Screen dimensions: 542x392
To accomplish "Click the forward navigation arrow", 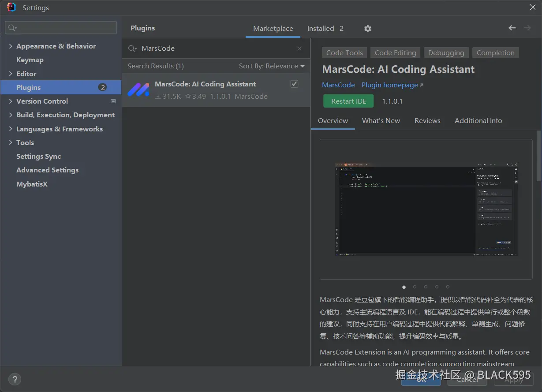I will tap(527, 28).
